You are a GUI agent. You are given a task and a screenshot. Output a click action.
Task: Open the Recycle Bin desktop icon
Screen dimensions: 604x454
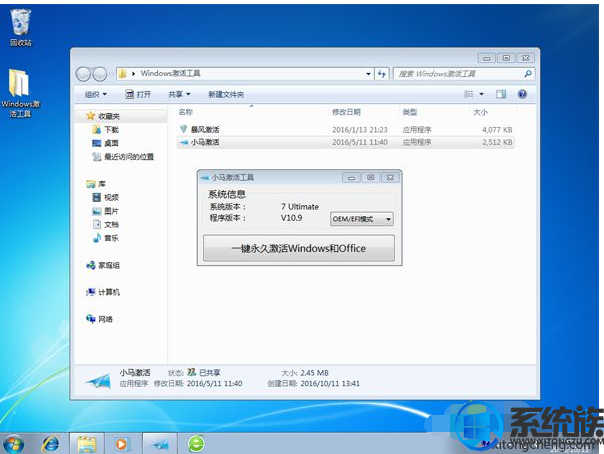coord(20,28)
